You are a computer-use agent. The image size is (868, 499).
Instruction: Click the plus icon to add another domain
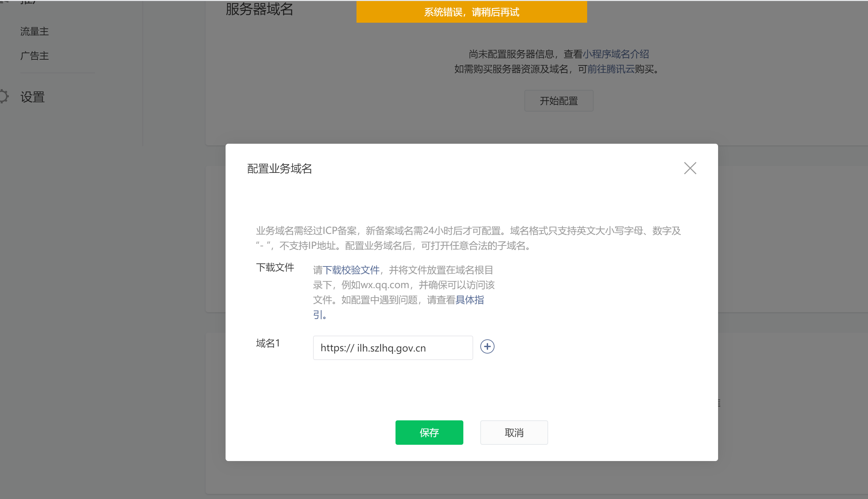(487, 346)
